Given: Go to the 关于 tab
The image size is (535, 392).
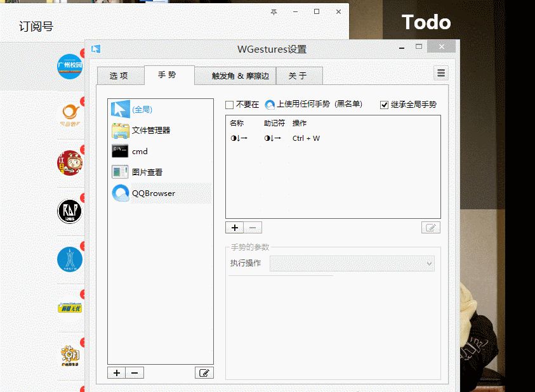Looking at the screenshot, I should (298, 76).
